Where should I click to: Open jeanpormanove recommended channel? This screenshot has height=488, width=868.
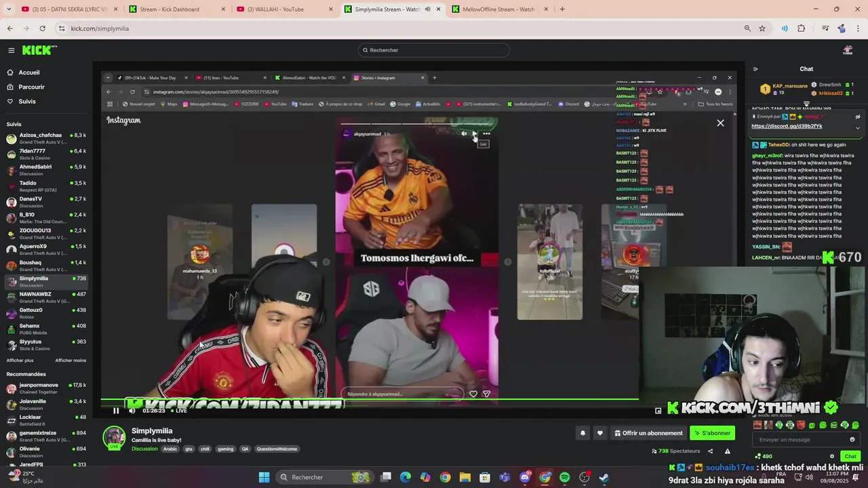[x=46, y=388]
